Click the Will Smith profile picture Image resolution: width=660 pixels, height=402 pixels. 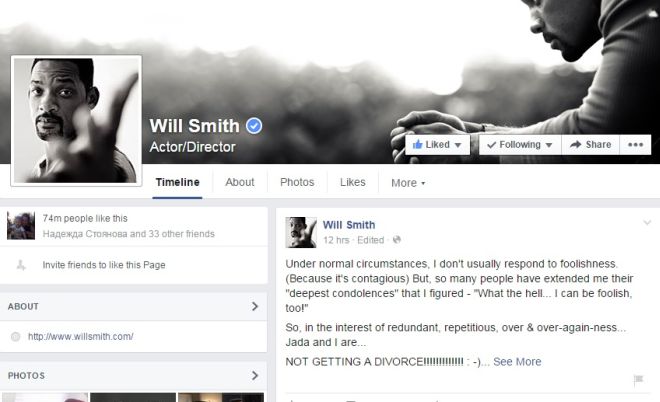[x=76, y=120]
